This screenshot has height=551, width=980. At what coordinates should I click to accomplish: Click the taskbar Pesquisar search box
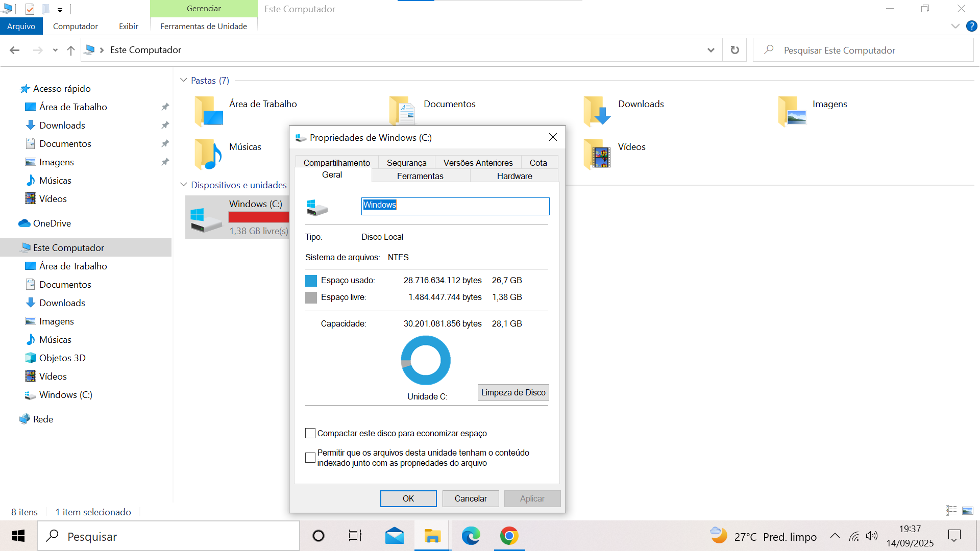[168, 536]
